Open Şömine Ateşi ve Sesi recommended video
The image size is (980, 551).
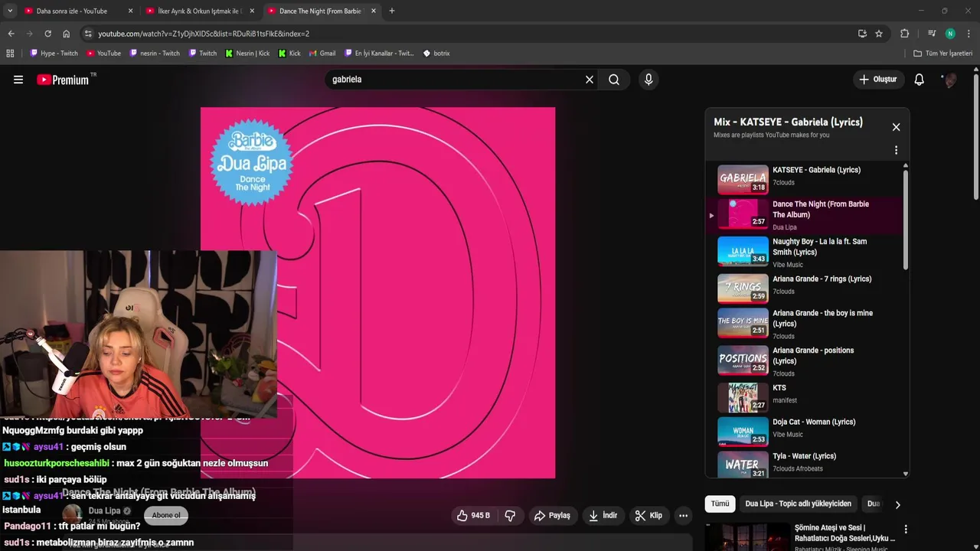844,533
